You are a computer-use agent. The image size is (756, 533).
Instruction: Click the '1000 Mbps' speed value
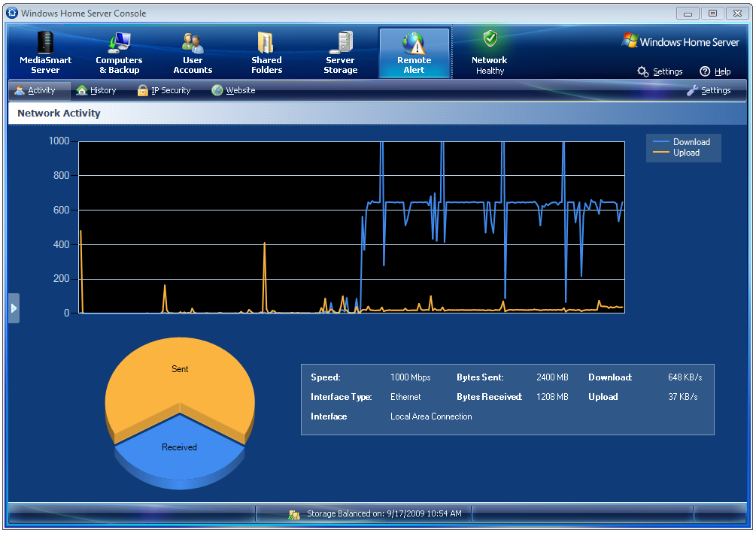[410, 377]
